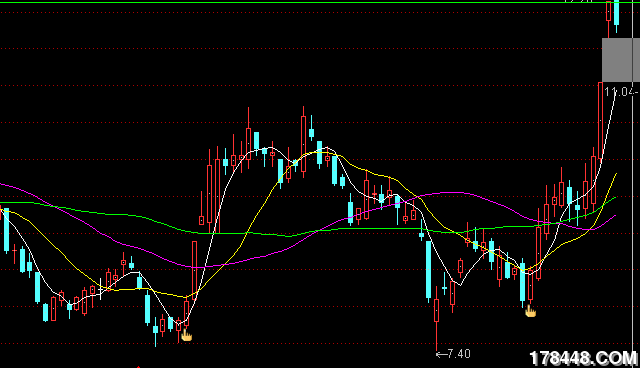The image size is (640, 368).
Task: Select the long-wick red candle above the 7.40 label
Action: pos(436,318)
